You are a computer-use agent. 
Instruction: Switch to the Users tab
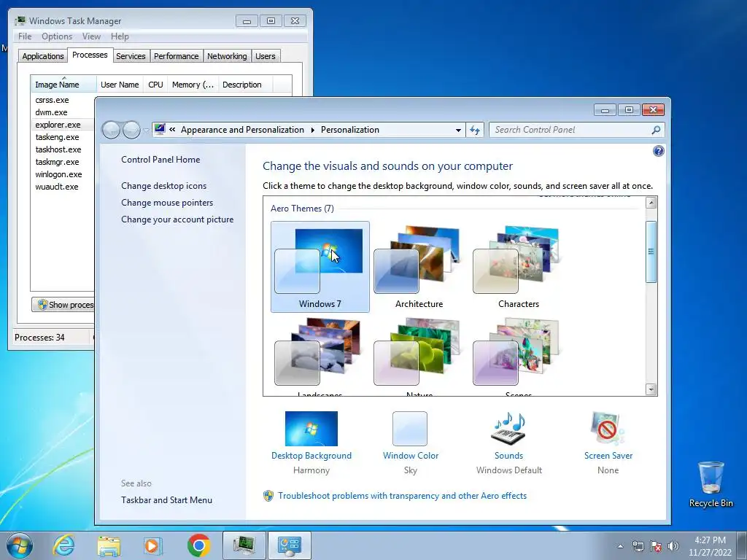pyautogui.click(x=265, y=56)
